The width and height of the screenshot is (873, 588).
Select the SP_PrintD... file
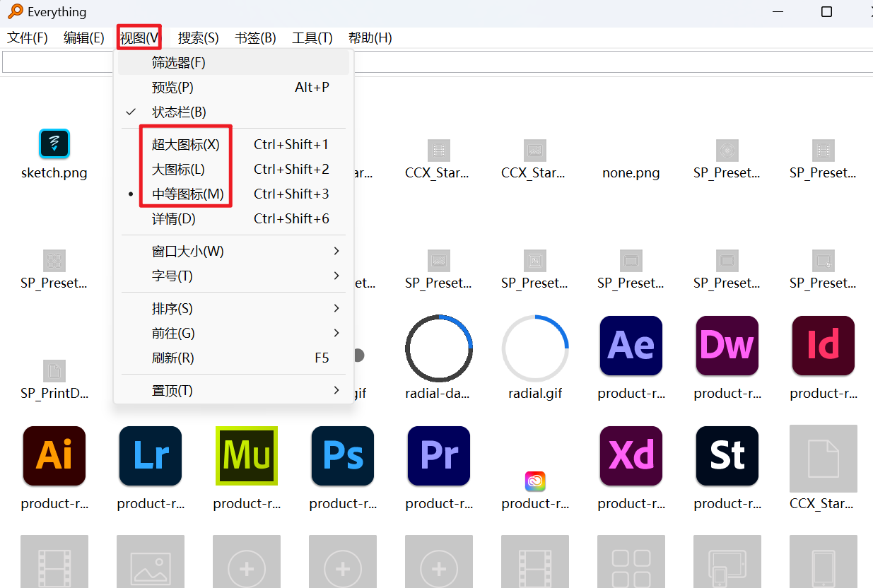coord(54,370)
